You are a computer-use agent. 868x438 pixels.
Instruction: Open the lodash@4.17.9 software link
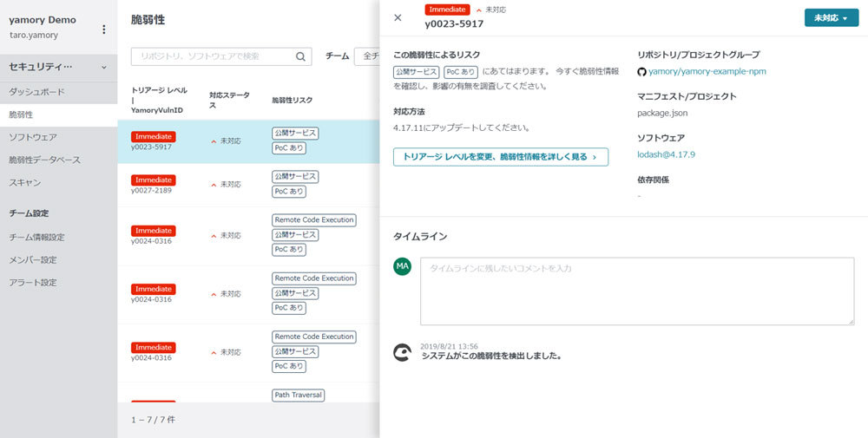tap(666, 154)
